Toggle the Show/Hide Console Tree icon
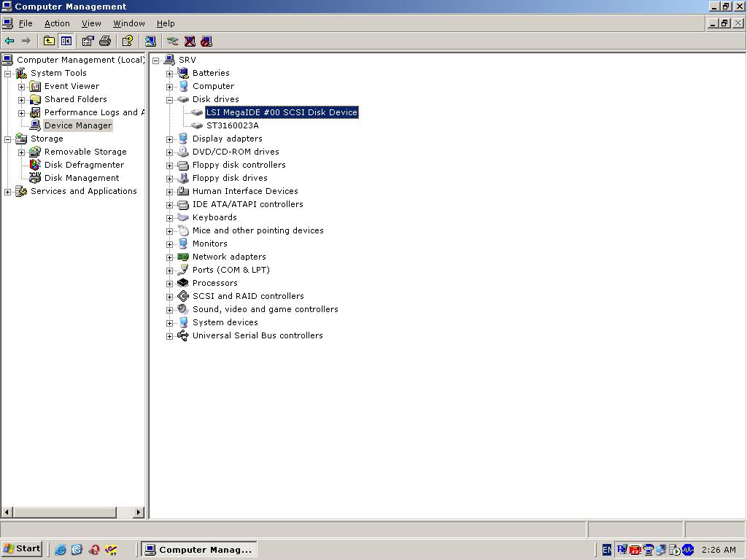This screenshot has height=560, width=747. click(66, 42)
